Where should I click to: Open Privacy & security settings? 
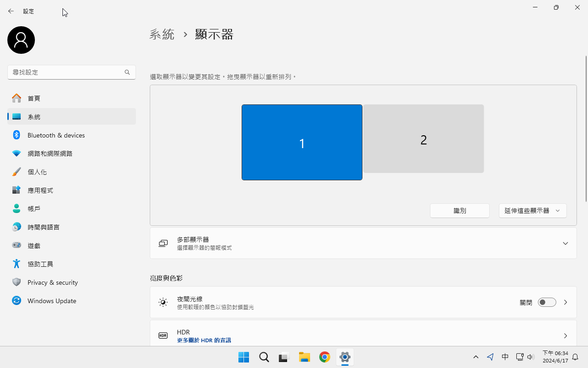click(x=52, y=282)
